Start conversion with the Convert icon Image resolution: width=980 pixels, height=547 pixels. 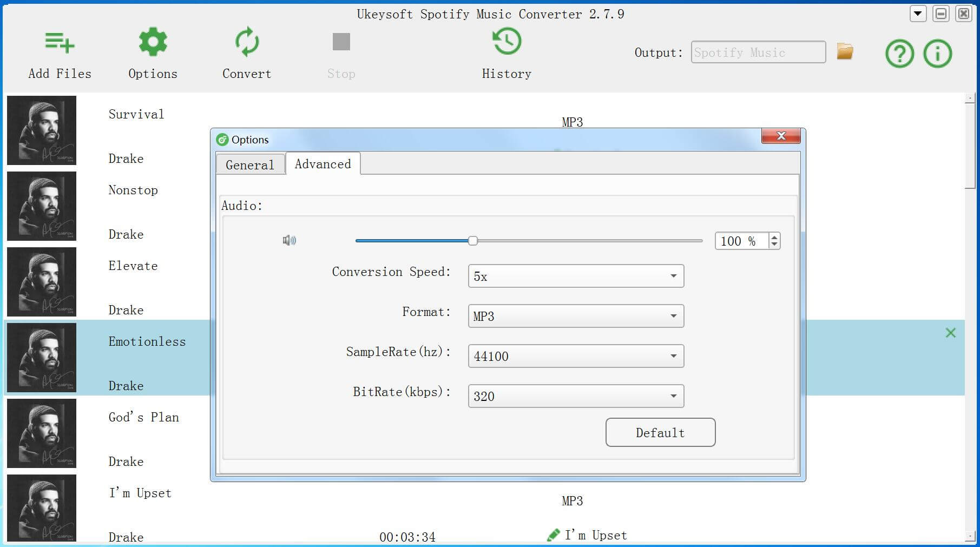(x=247, y=42)
